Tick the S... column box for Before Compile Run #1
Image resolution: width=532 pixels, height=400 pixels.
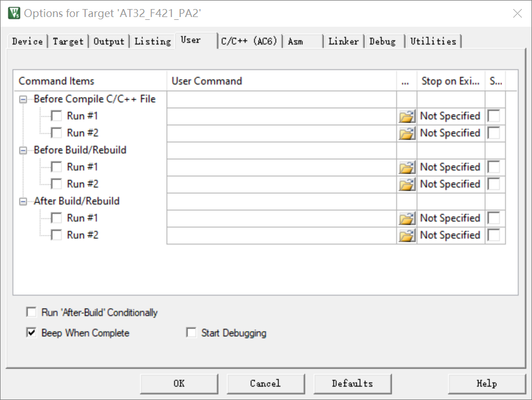[x=493, y=116]
